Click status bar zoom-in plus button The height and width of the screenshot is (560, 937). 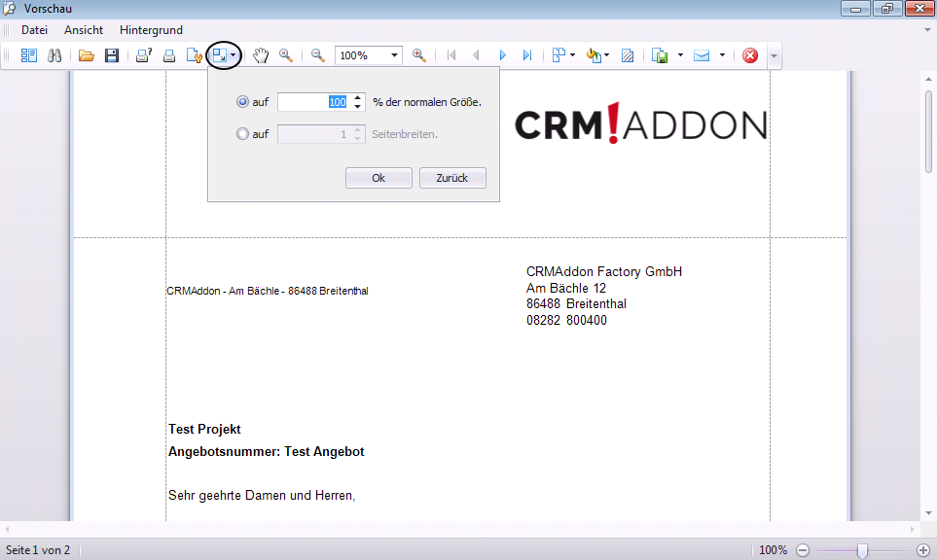tap(923, 550)
